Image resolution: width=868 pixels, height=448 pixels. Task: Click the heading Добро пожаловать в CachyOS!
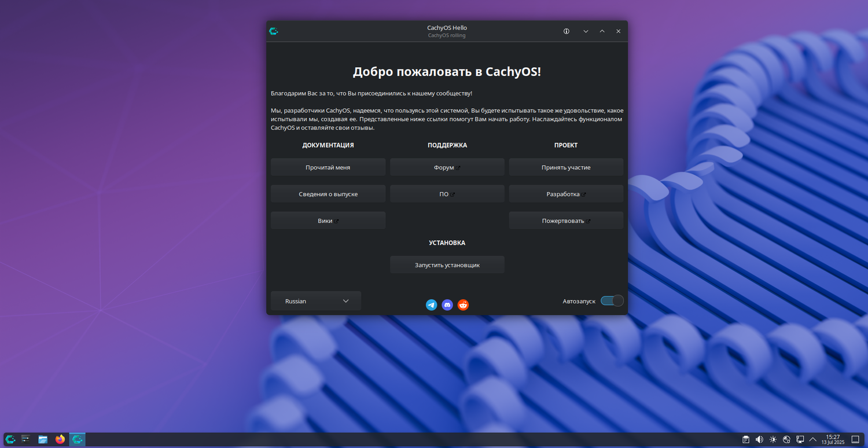point(447,72)
